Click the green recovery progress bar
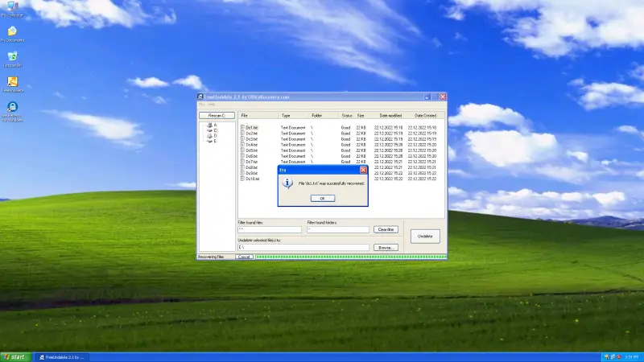Image resolution: width=644 pixels, height=362 pixels. (351, 257)
